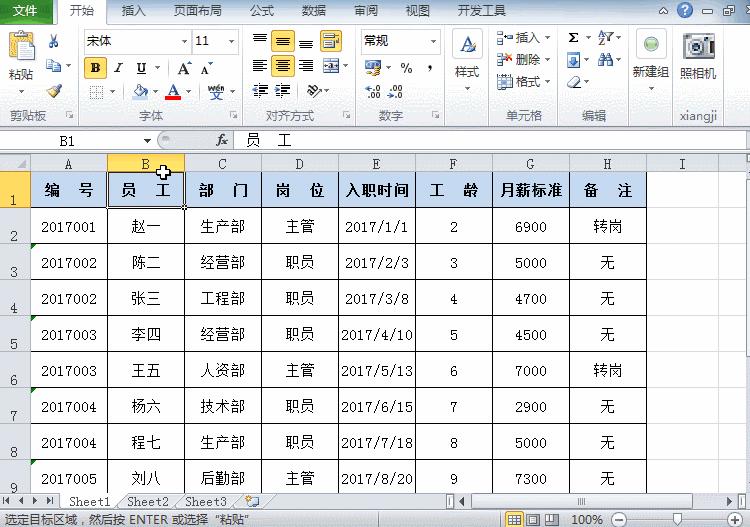
Task: Click the phonetic guide wén icon
Action: pyautogui.click(x=216, y=91)
